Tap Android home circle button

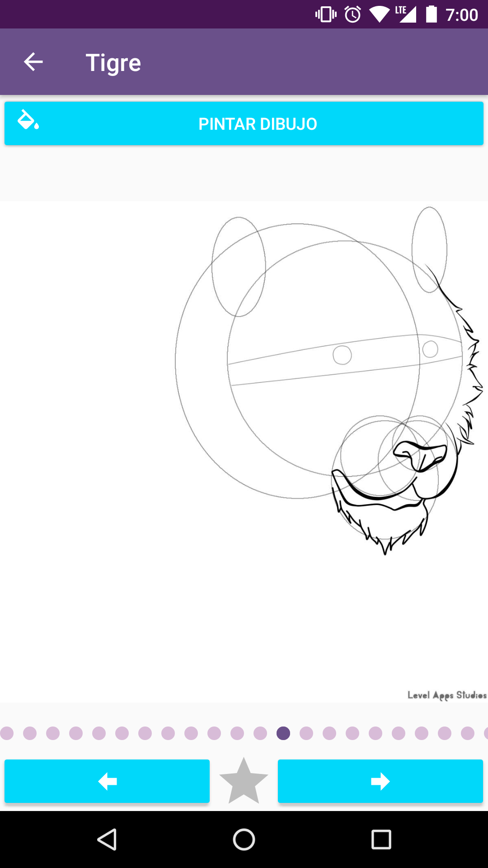tap(244, 840)
